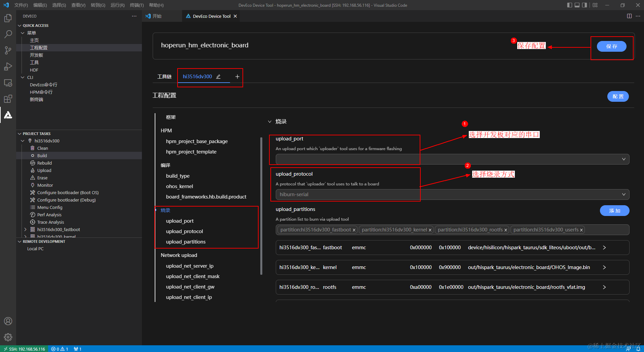The image size is (644, 352).
Task: Open editor more actions menu
Action: tap(638, 16)
